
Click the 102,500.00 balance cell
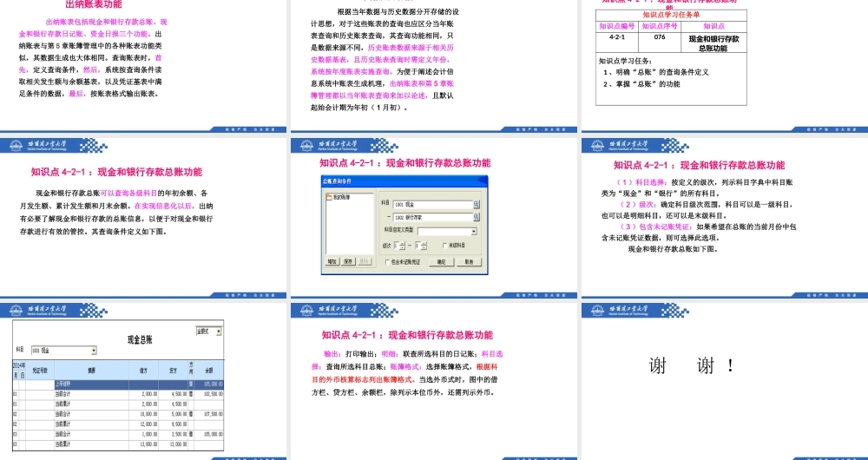209,395
